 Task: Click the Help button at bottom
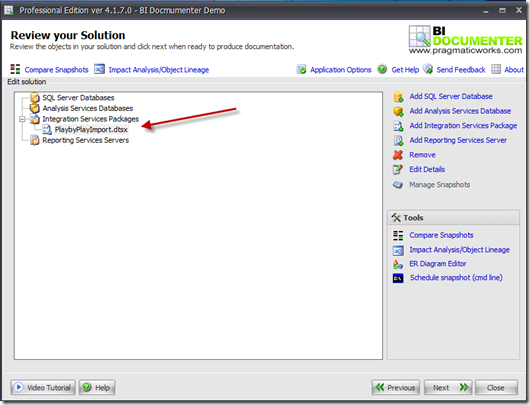97,387
